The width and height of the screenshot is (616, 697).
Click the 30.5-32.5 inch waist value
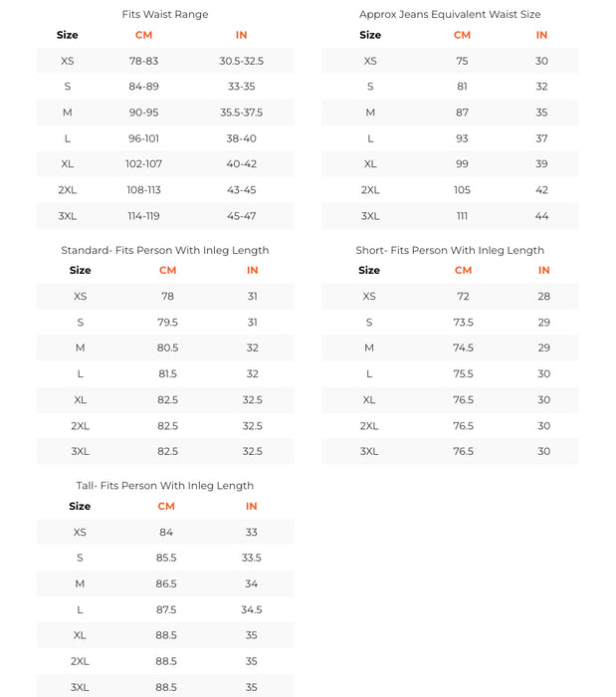242,61
